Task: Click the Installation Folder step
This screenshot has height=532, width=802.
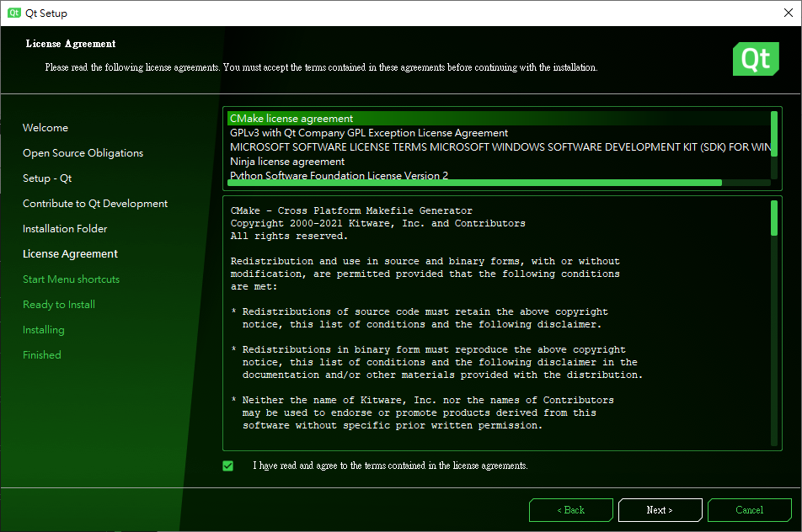Action: coord(65,229)
